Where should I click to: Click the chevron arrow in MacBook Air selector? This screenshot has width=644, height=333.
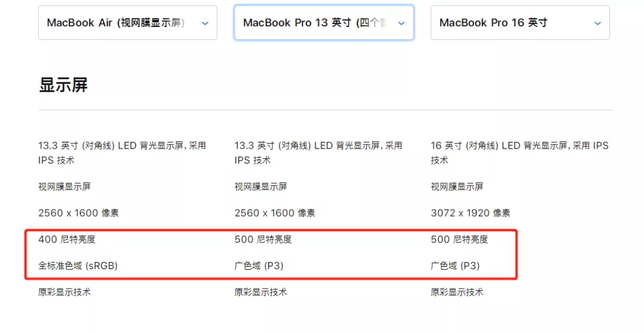tap(205, 23)
